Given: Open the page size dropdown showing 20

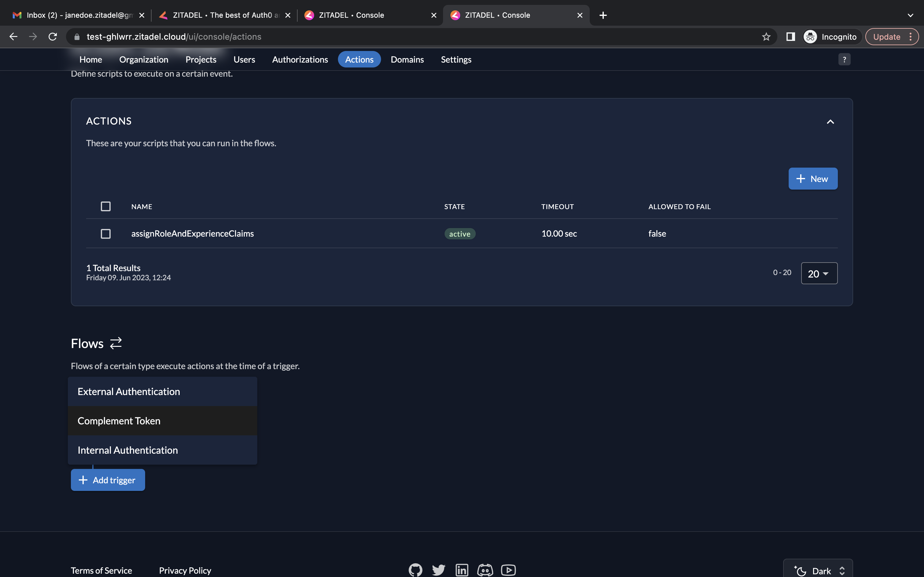Looking at the screenshot, I should coord(819,273).
